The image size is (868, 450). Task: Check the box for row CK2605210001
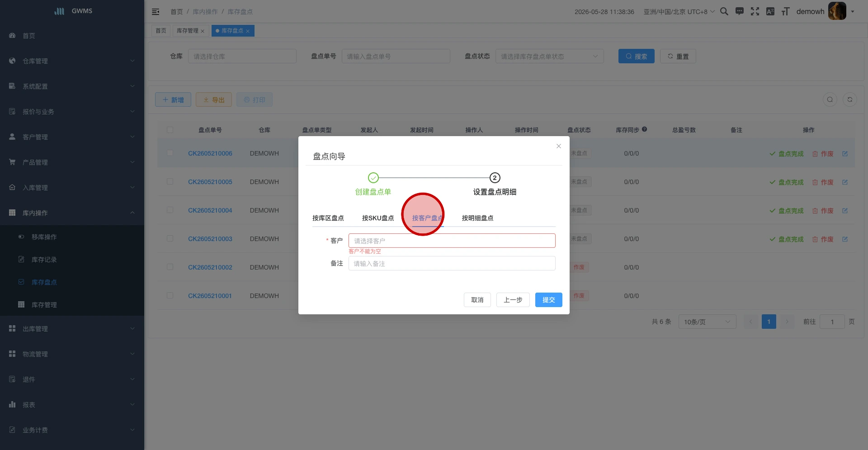pyautogui.click(x=170, y=296)
